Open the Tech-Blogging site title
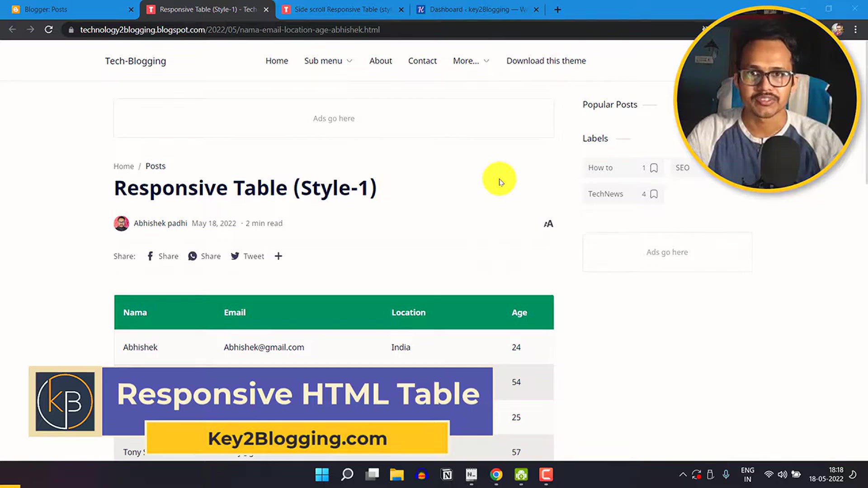This screenshot has height=488, width=868. point(136,61)
